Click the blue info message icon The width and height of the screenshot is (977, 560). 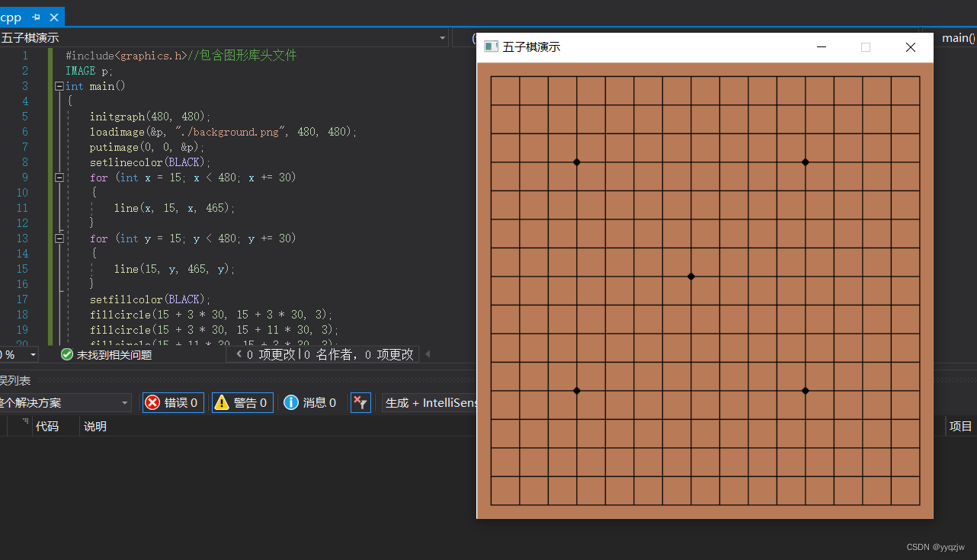click(x=290, y=402)
